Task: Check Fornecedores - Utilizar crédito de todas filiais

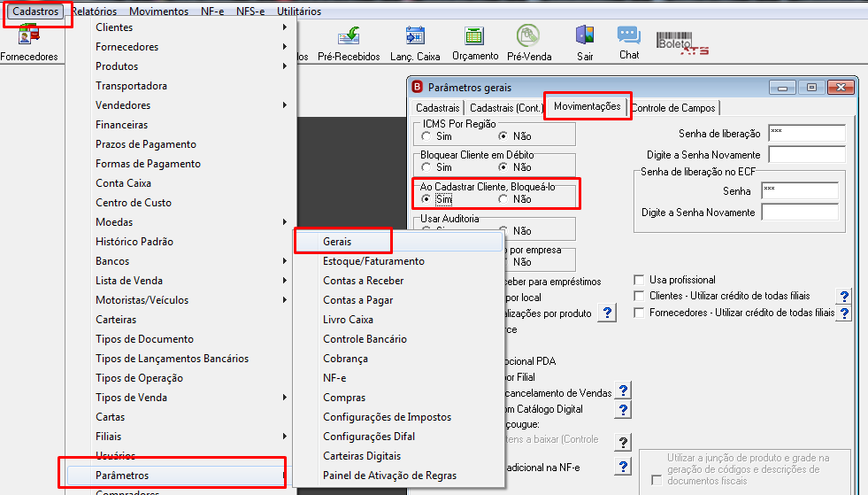Action: 639,313
